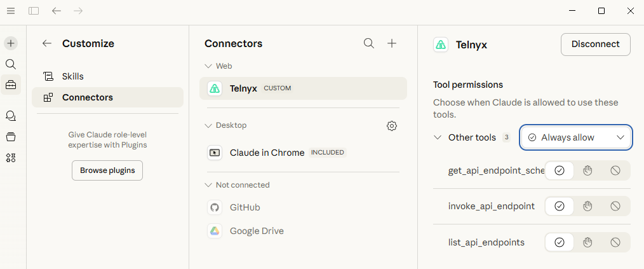Click the Telnyx logo in list
Viewport: 644px width, 269px height.
pyautogui.click(x=215, y=88)
